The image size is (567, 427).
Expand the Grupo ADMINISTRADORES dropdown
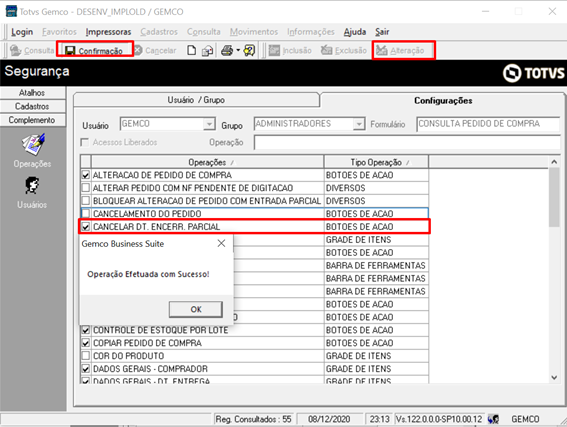[358, 124]
